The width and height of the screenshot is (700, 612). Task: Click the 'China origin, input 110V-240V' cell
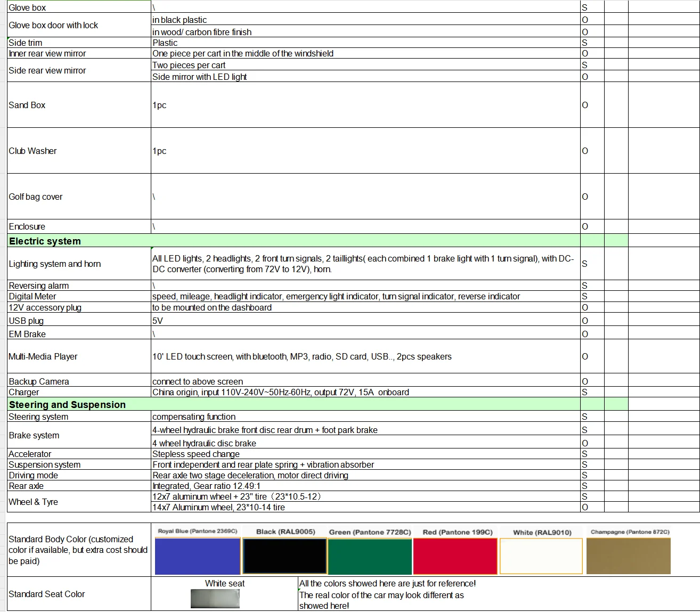(365, 392)
